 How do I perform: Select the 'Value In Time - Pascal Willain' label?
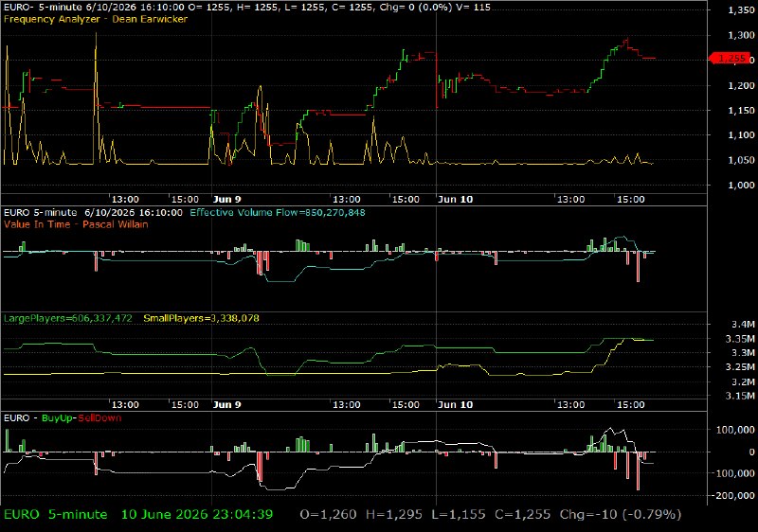[x=76, y=224]
